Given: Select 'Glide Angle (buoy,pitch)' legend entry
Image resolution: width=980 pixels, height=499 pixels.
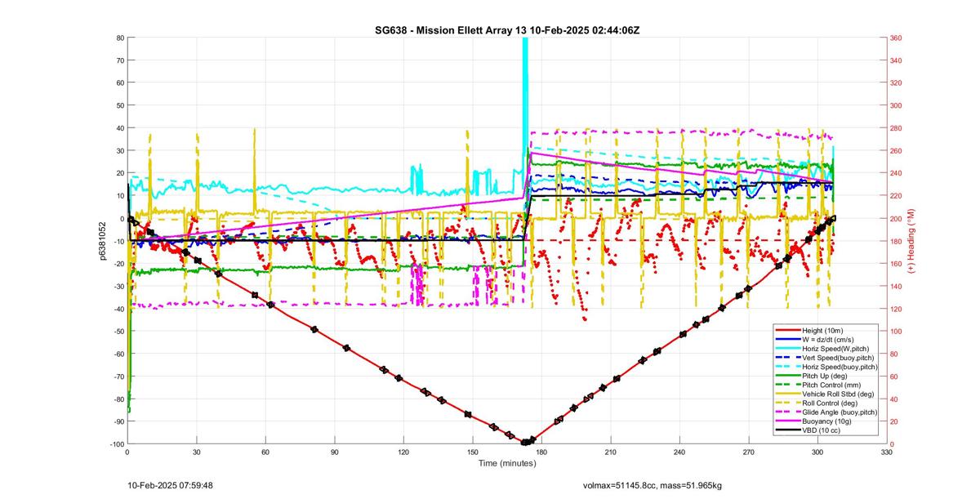Looking at the screenshot, I should click(x=841, y=412).
